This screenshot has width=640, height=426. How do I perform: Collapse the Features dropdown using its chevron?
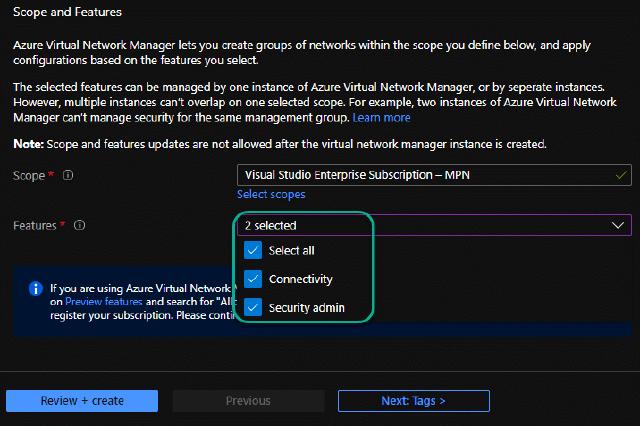tap(617, 226)
